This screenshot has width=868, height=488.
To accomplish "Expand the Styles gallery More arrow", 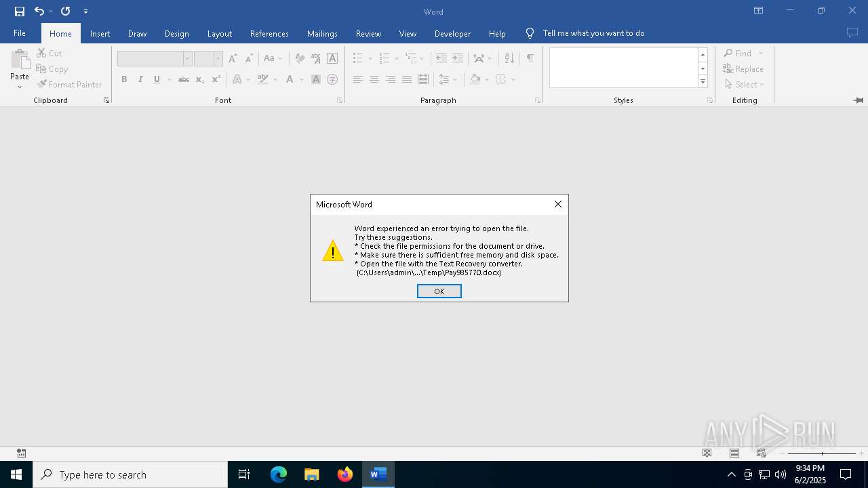I will (x=703, y=82).
